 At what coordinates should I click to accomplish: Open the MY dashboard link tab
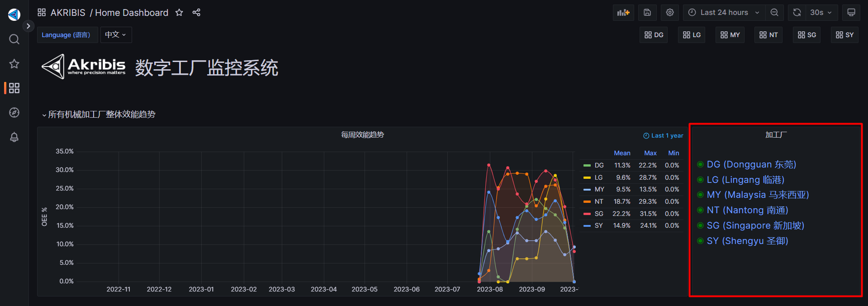click(x=730, y=35)
